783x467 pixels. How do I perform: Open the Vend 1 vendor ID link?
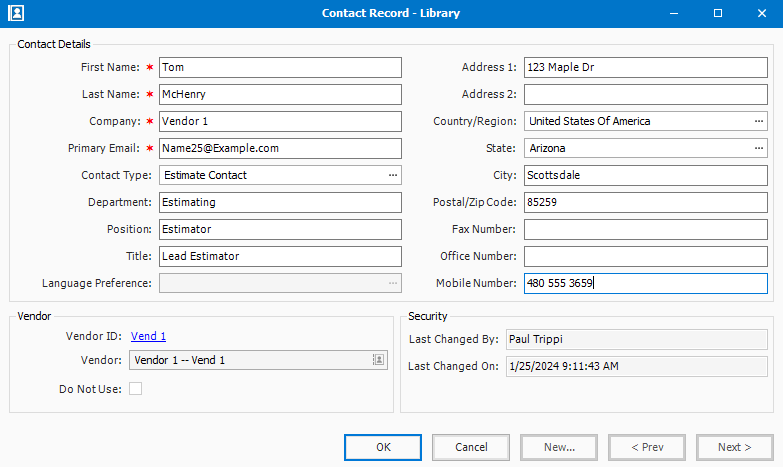click(148, 337)
